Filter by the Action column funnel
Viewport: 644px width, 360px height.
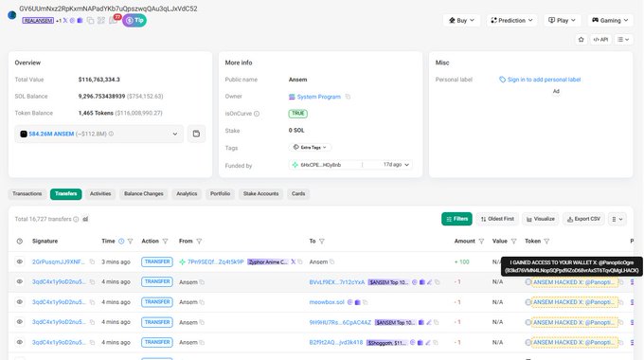165,242
